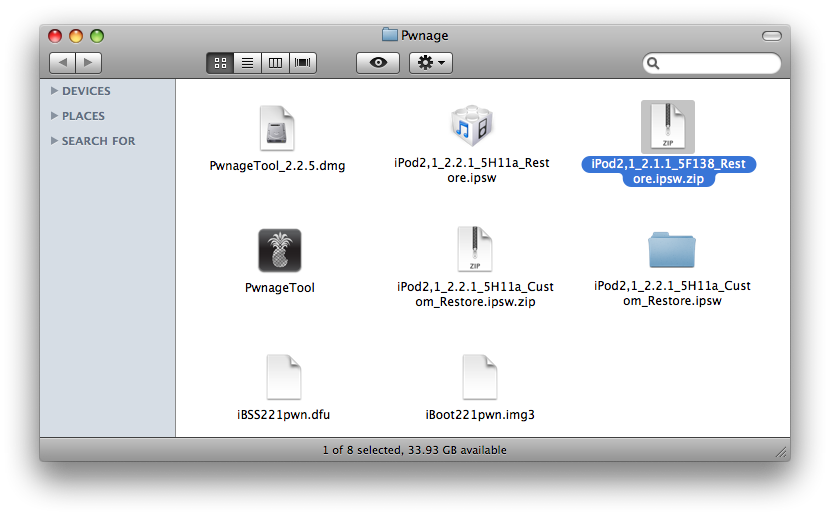Expand the SEARCH FOR sidebar section

[54, 141]
